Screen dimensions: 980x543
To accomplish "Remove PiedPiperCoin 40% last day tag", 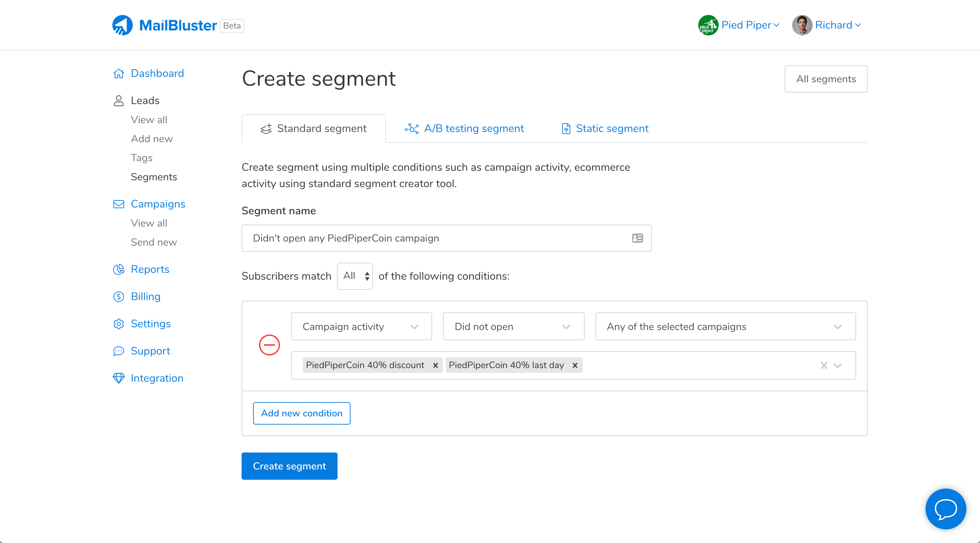I will 575,365.
